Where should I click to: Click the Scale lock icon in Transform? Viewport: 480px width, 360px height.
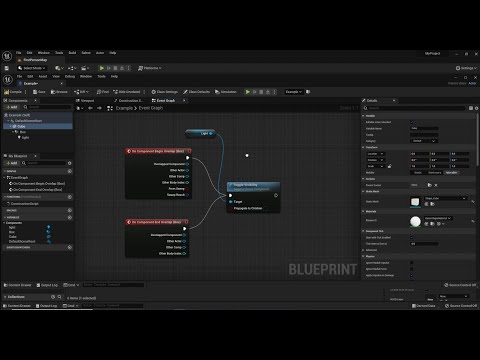pos(390,166)
